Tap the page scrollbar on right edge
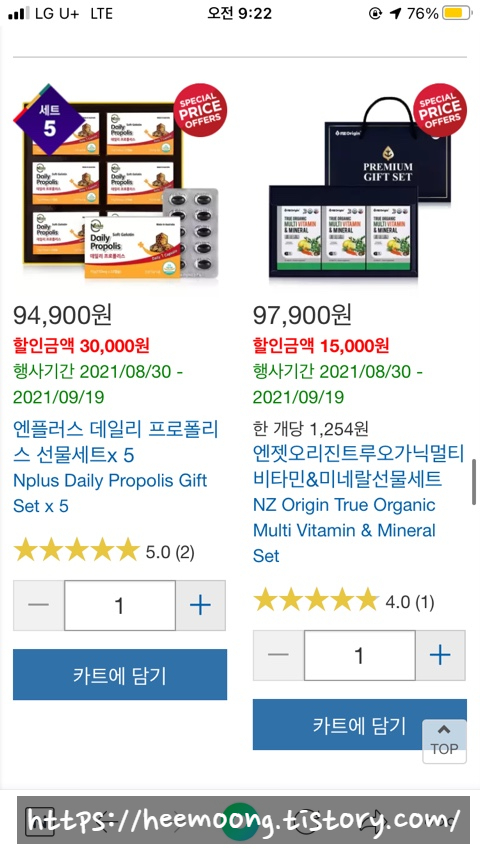The image size is (480, 854). (x=474, y=482)
